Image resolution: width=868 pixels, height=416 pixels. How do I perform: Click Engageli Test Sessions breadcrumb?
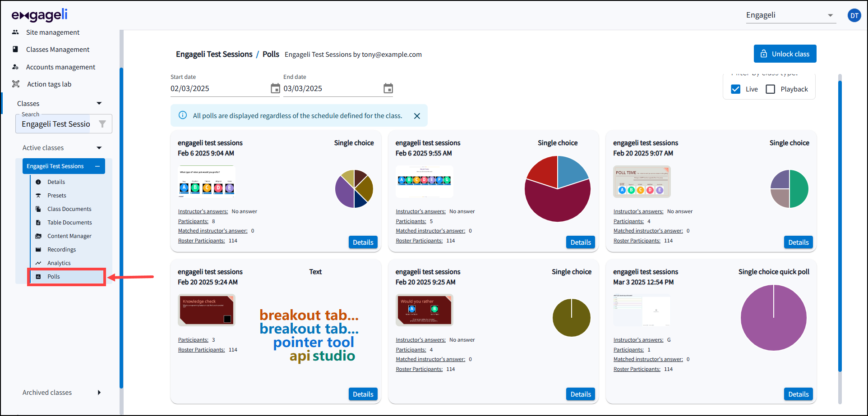[214, 55]
